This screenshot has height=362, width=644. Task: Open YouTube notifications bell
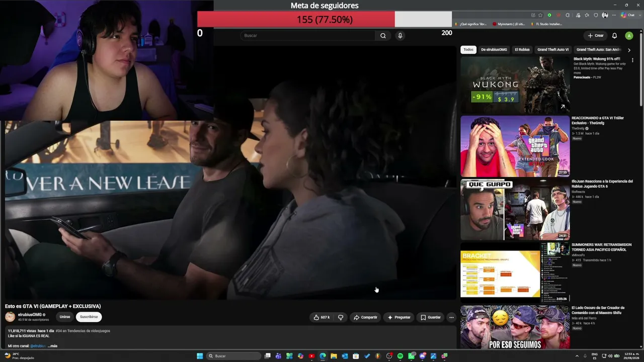614,36
